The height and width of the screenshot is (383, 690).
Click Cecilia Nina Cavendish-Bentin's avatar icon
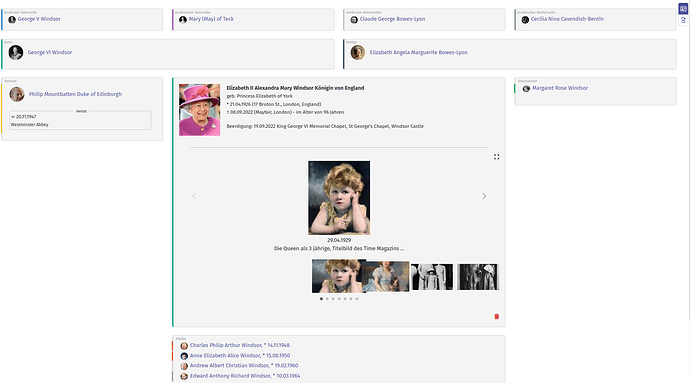coord(525,19)
